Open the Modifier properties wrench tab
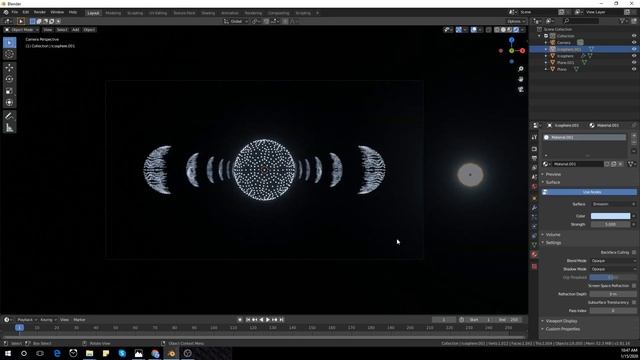640x360 pixels. (534, 208)
